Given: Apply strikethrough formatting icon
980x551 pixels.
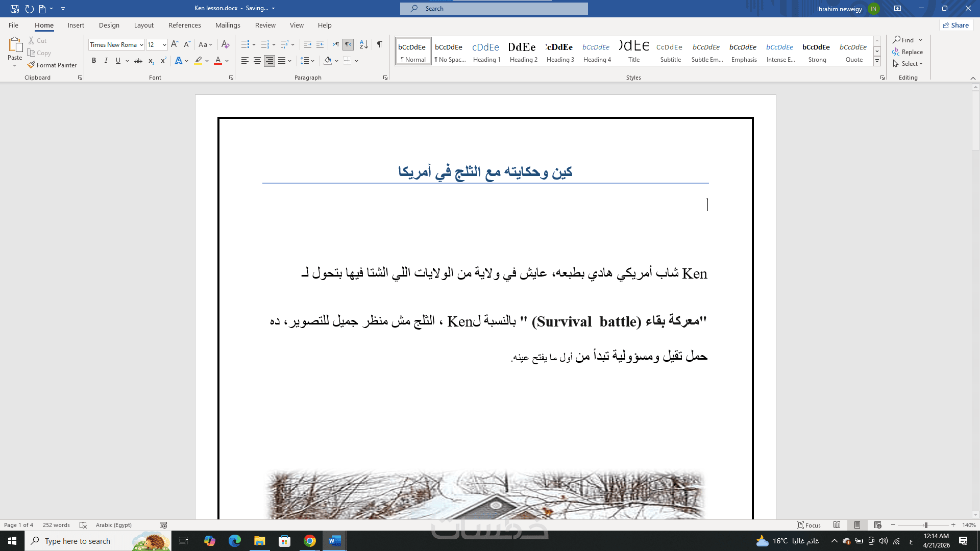Looking at the screenshot, I should pyautogui.click(x=138, y=61).
